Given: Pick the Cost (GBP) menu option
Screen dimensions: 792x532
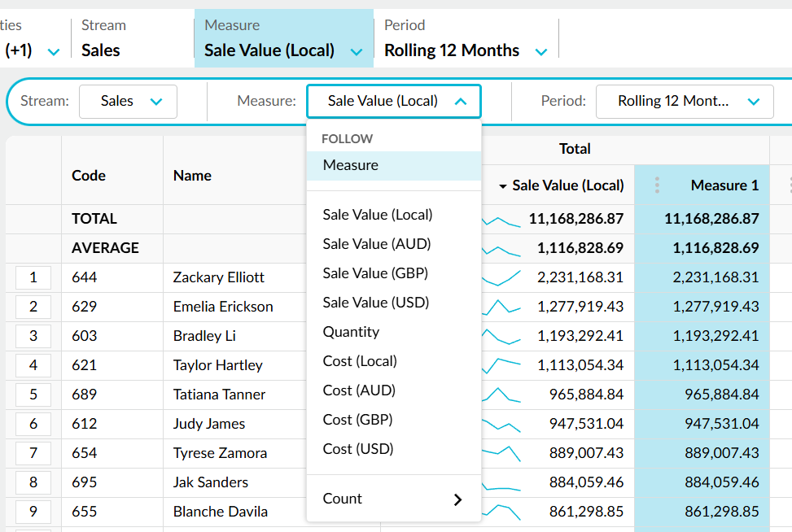Looking at the screenshot, I should 357,420.
